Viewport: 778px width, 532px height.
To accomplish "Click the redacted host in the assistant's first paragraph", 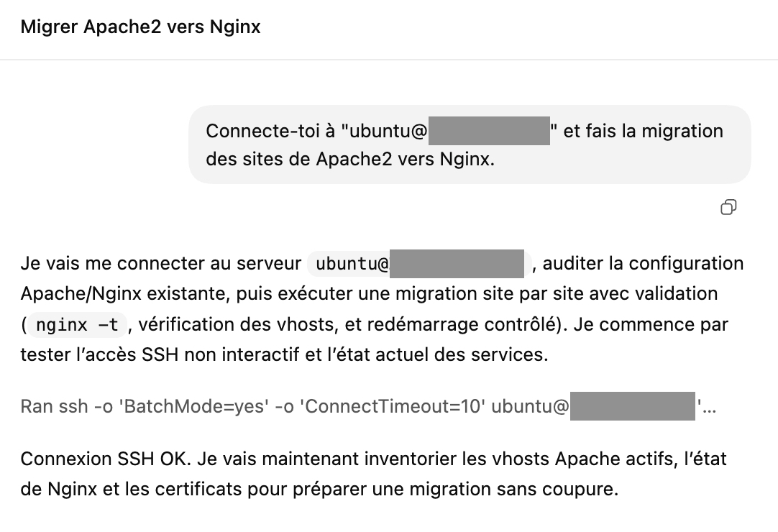I will tap(457, 264).
